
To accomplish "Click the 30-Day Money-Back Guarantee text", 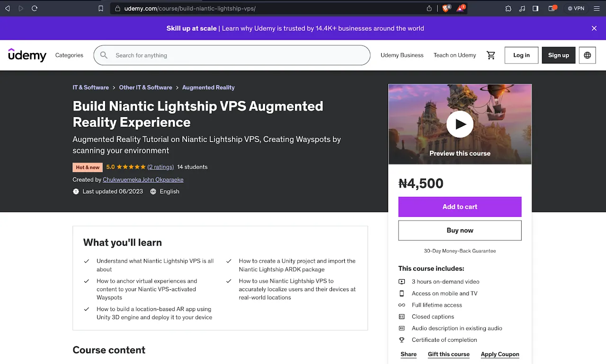I will click(460, 251).
